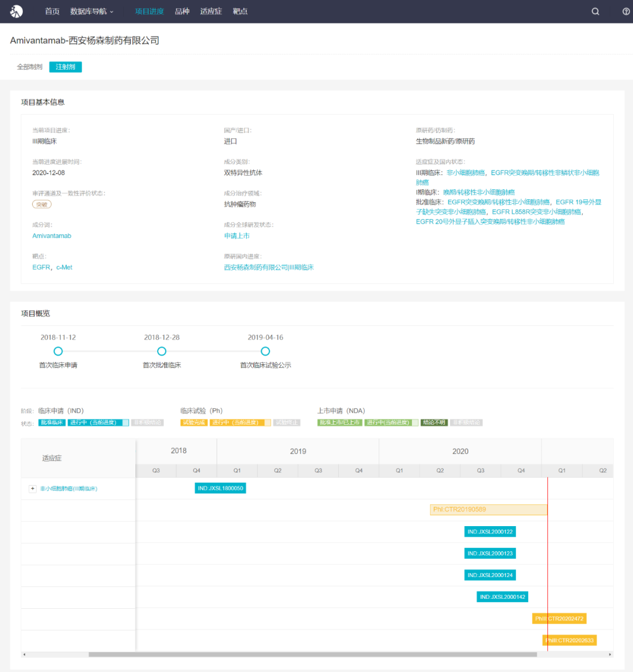The width and height of the screenshot is (633, 672).
Task: Click the site logo in the navbar
Action: click(x=17, y=11)
